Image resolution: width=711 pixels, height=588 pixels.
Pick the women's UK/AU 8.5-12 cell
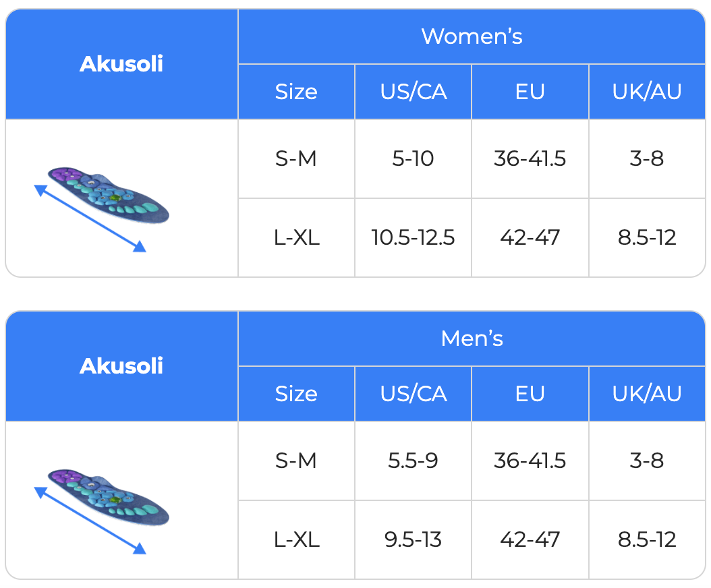click(647, 237)
